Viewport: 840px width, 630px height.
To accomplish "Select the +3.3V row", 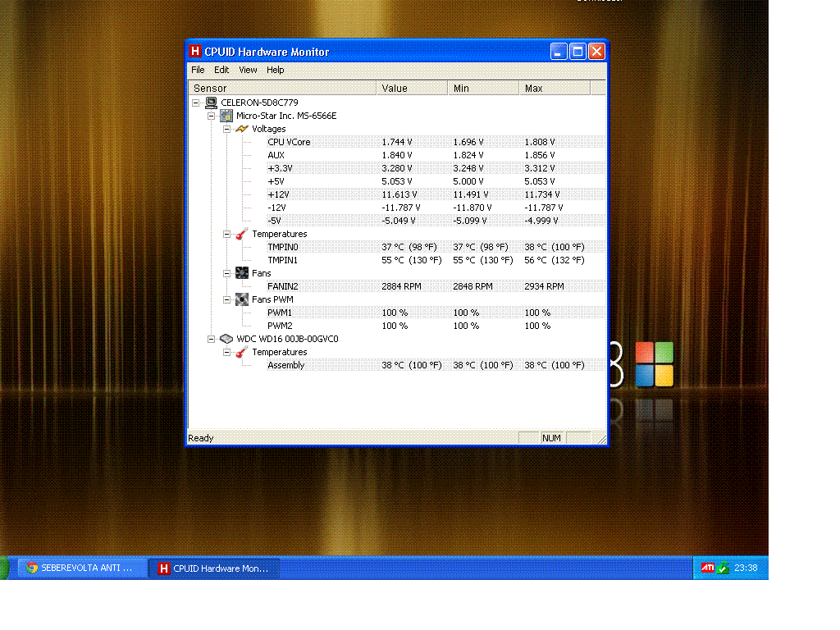I will tap(436, 168).
